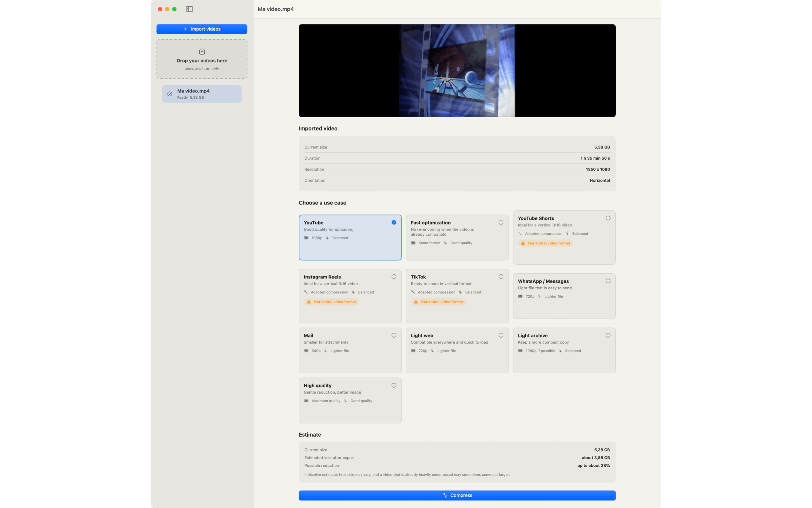
Task: Click the Import videos button
Action: (x=202, y=29)
